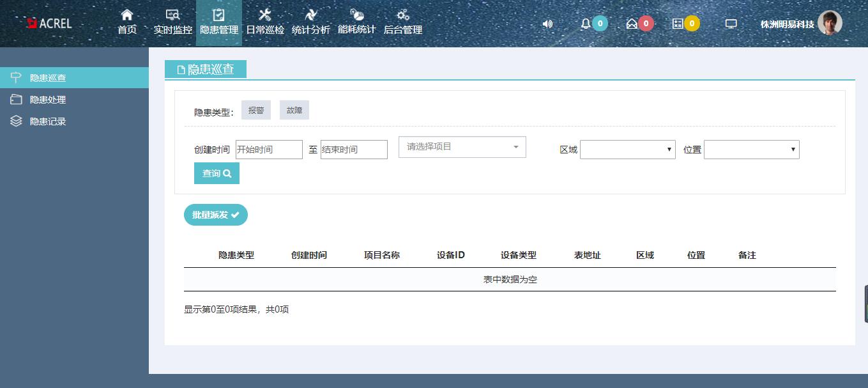This screenshot has width=868, height=388.
Task: Toggle the 故障 fault filter
Action: [x=294, y=109]
